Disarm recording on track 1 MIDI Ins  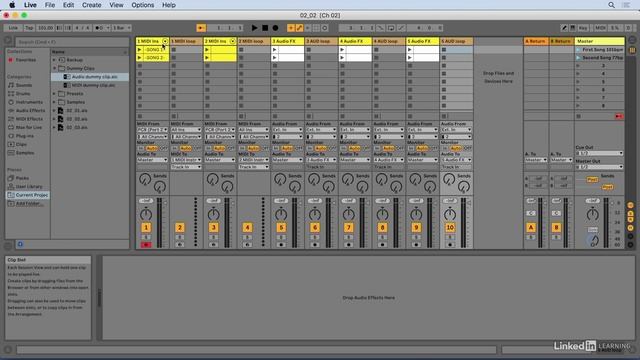[146, 245]
